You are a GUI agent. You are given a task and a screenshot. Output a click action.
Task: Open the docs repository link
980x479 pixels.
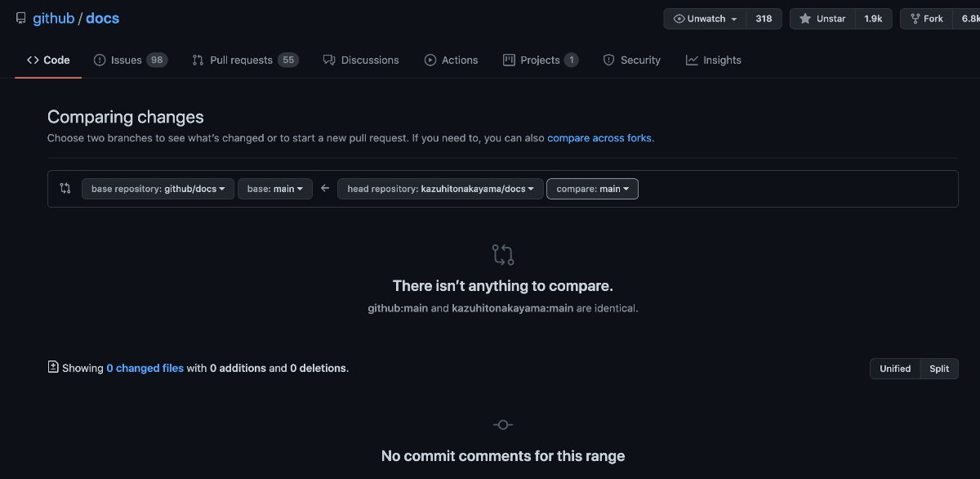pos(102,18)
